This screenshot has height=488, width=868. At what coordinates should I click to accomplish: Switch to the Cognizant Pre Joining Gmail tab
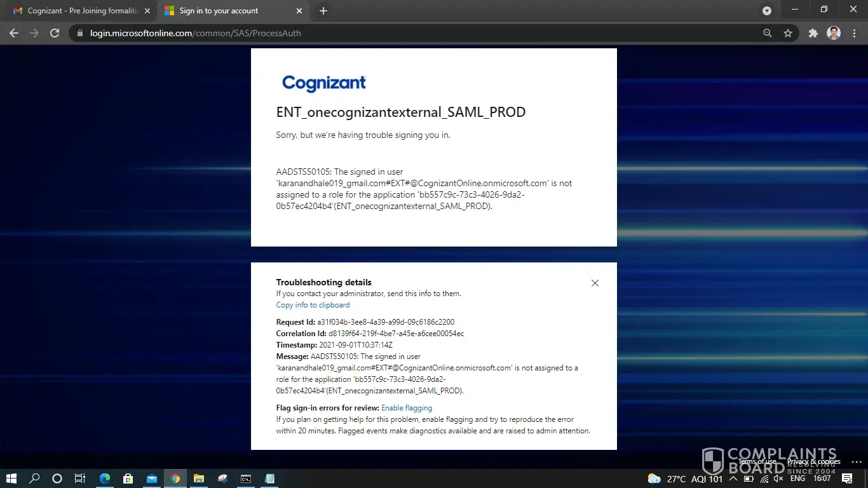click(76, 11)
